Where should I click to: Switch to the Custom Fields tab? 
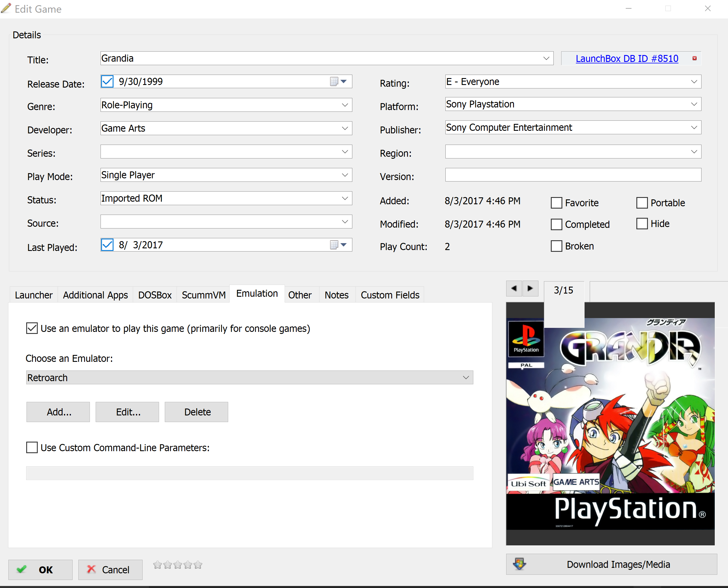point(390,295)
